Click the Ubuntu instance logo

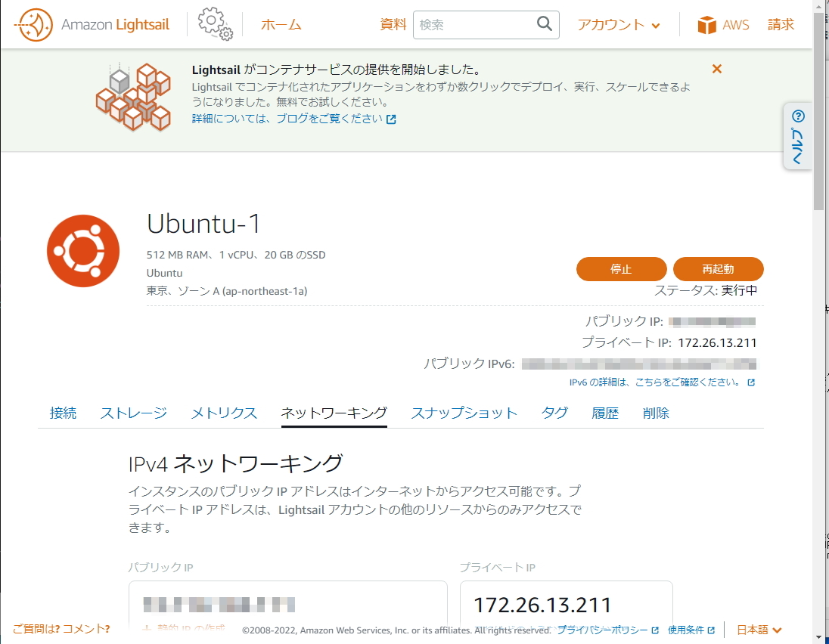click(x=83, y=250)
